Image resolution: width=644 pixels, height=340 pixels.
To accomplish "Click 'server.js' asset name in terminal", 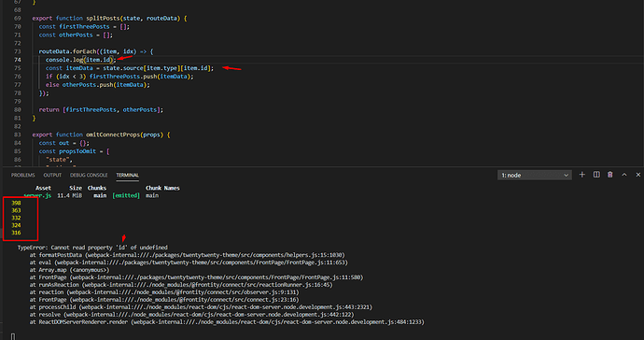I will click(x=37, y=196).
